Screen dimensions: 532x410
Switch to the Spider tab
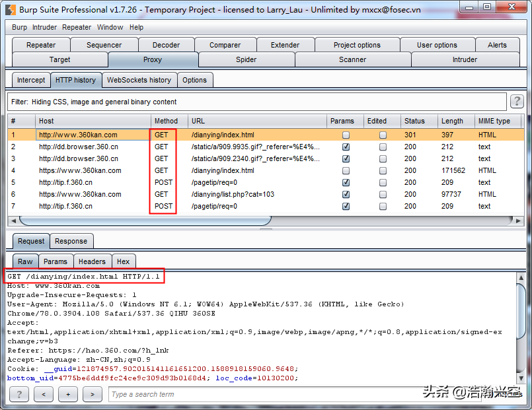(x=247, y=59)
